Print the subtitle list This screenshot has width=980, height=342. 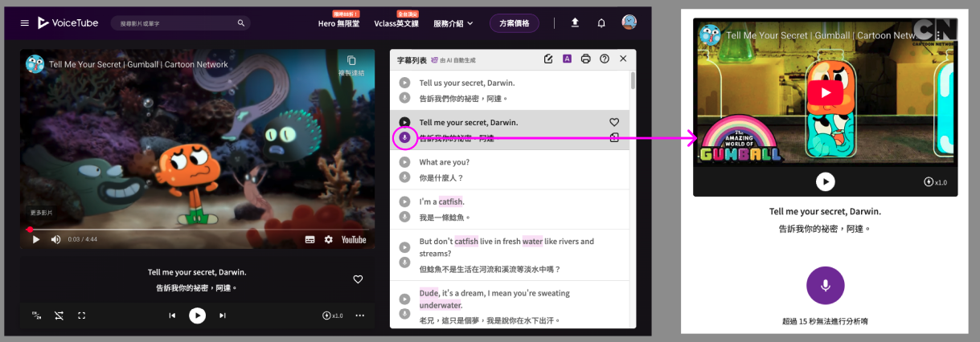pos(586,59)
